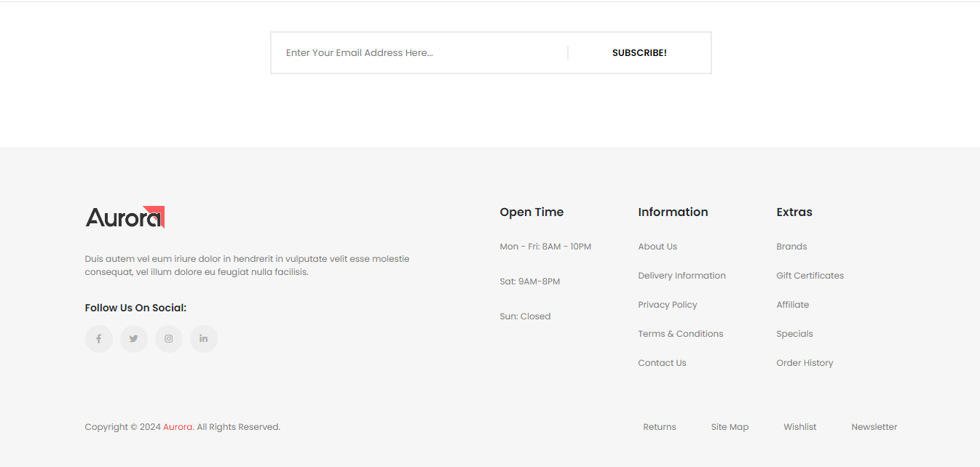Open Terms & Conditions link
This screenshot has width=980, height=467.
tap(680, 334)
